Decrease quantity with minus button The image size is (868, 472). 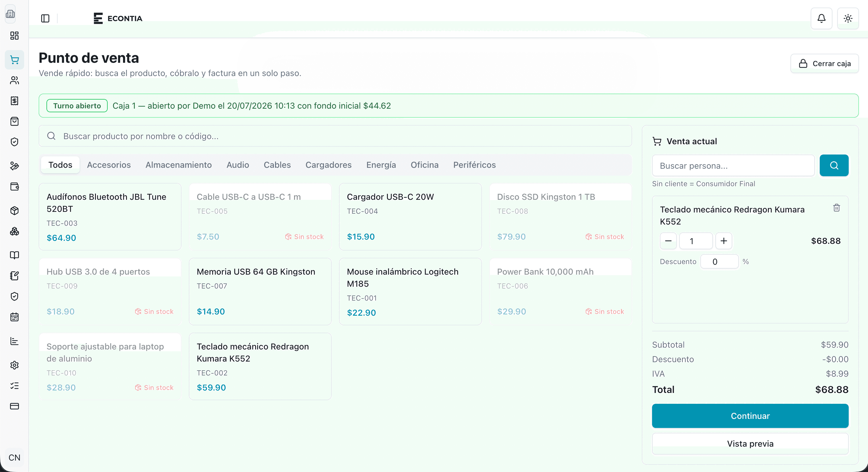tap(668, 241)
